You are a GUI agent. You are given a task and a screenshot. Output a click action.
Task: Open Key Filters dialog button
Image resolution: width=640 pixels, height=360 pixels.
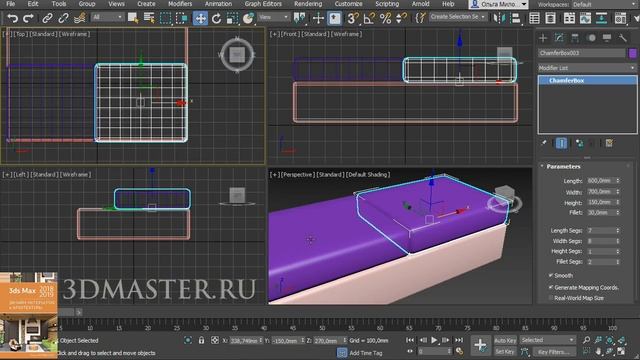(553, 351)
